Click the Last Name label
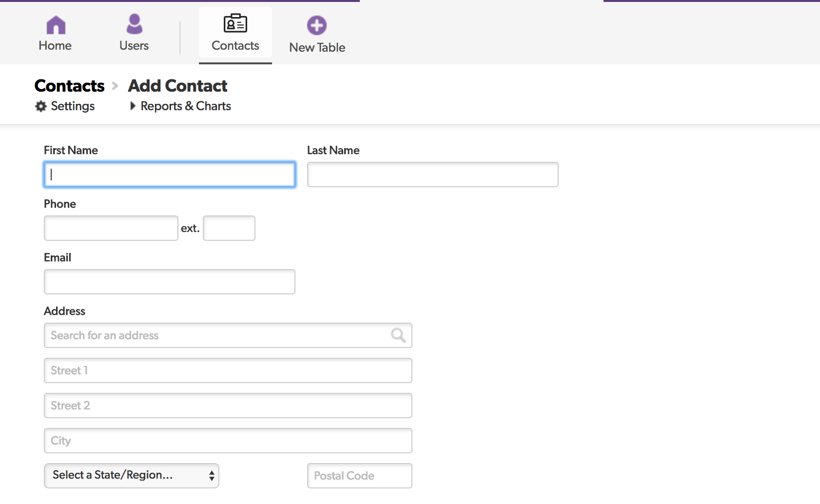The height and width of the screenshot is (504, 820). [x=333, y=150]
